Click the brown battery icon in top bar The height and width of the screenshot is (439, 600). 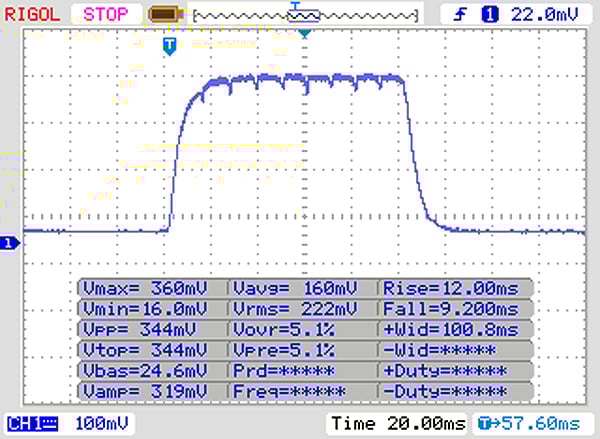165,15
